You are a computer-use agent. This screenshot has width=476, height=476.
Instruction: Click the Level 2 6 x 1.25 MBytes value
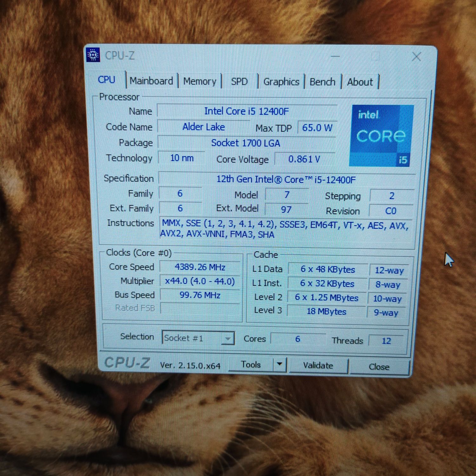pyautogui.click(x=326, y=298)
